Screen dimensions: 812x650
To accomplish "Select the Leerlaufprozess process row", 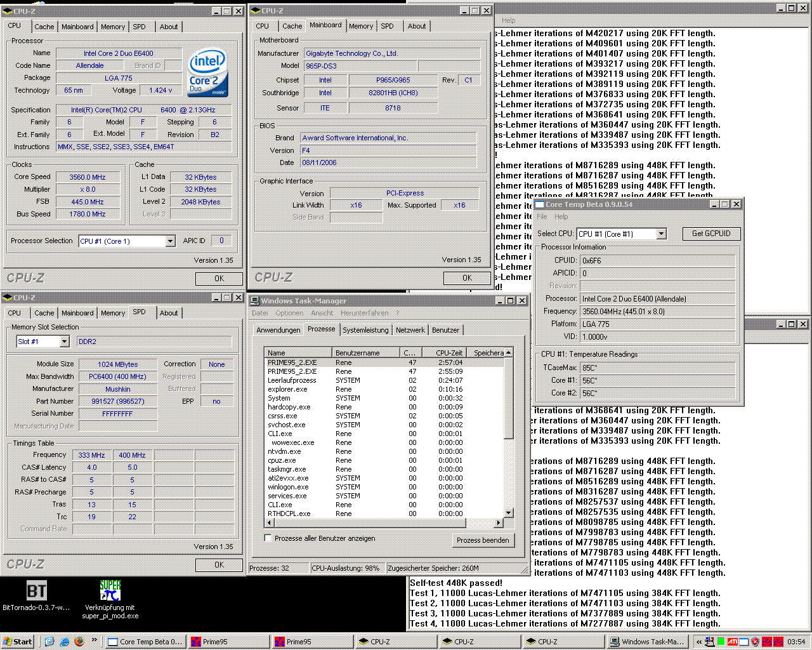I will [x=384, y=380].
